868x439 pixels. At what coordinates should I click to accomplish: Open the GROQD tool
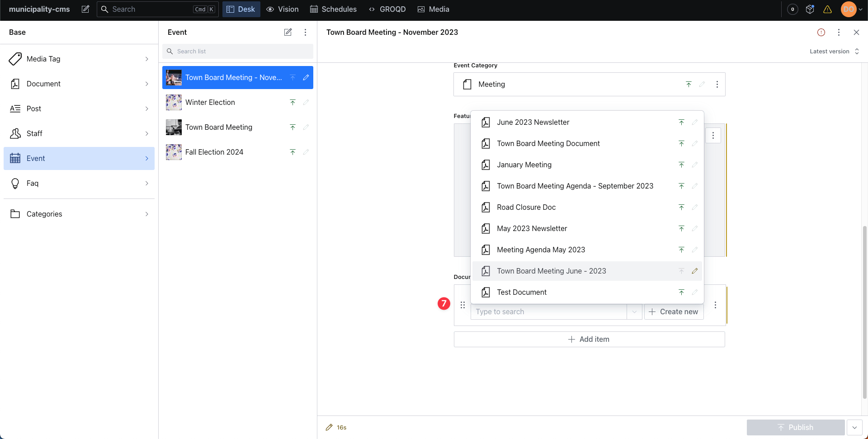[387, 9]
